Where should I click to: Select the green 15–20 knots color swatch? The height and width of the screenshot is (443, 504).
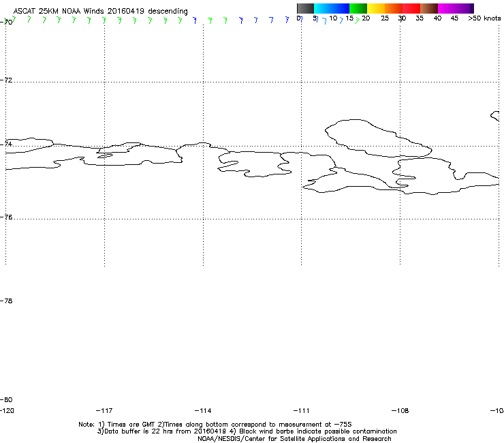(x=358, y=8)
